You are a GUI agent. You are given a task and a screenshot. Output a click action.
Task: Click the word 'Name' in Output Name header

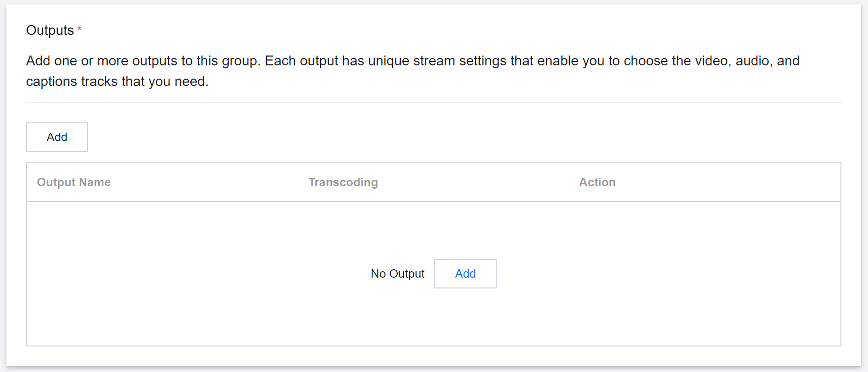point(95,182)
